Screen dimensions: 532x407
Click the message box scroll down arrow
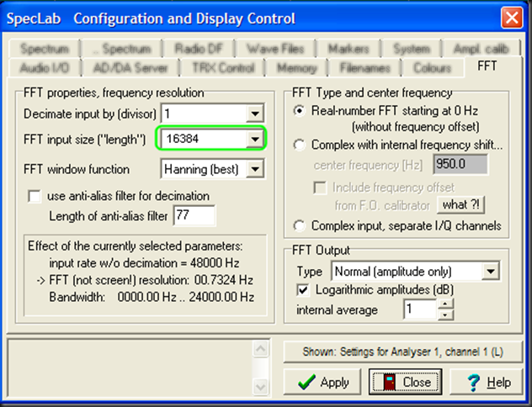[260, 386]
